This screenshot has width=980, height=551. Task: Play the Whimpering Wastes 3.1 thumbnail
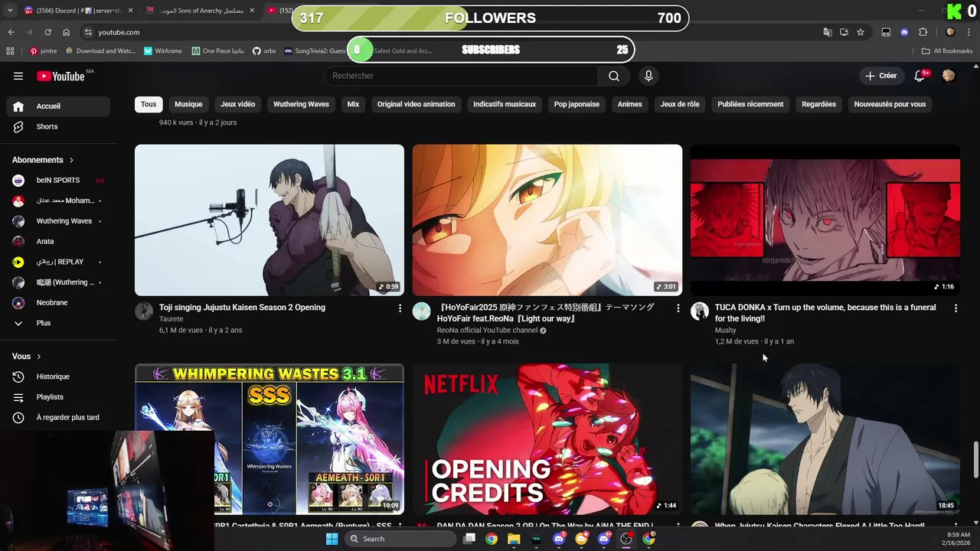tap(269, 439)
